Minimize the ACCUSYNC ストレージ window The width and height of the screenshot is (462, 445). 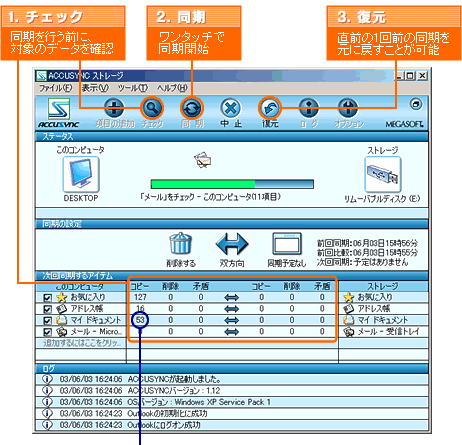click(400, 76)
